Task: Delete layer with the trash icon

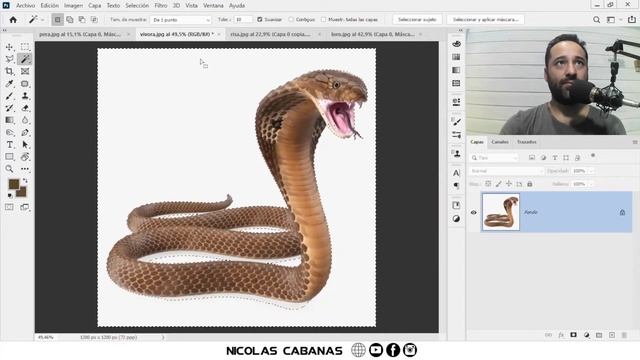Action: pos(624,335)
